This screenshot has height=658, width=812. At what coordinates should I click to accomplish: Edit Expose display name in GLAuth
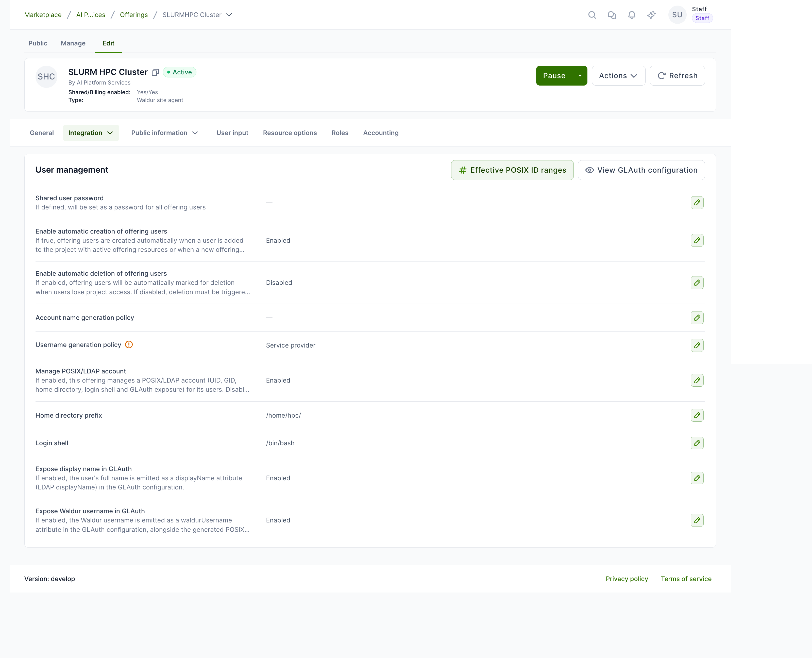point(697,478)
